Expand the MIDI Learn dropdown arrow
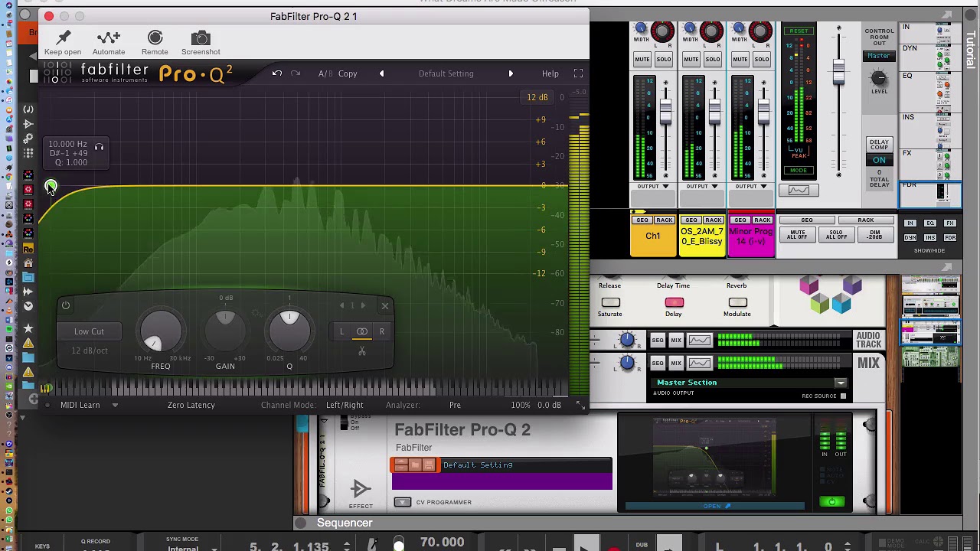980x551 pixels. 115,405
